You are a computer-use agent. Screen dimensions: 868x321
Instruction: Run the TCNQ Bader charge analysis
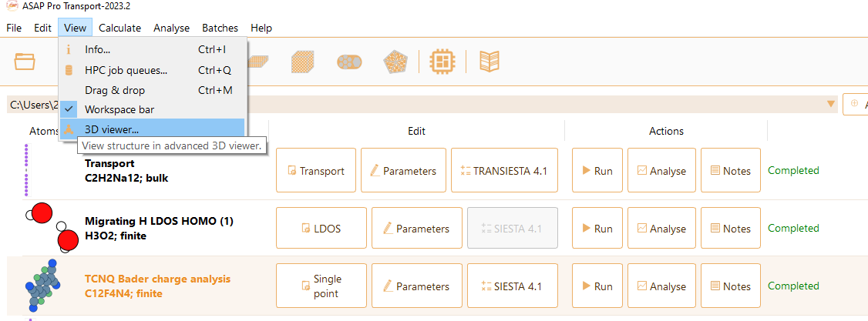tap(597, 286)
